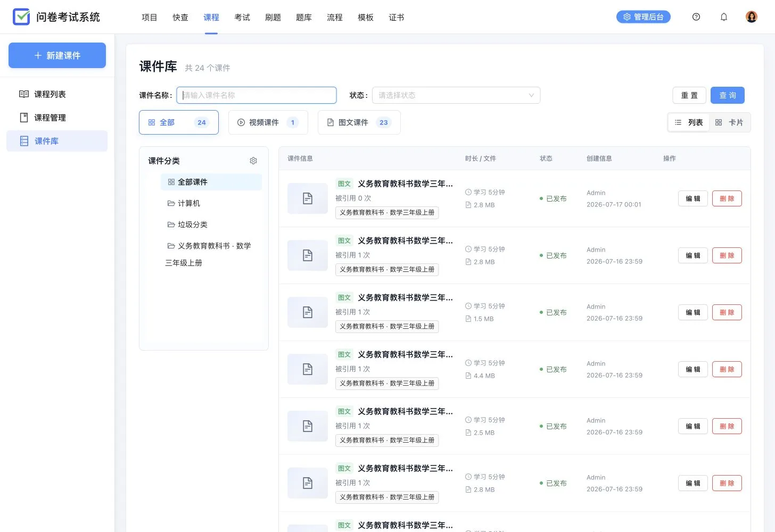Open the 项目 nav menu
Screen dimensions: 775x532
pos(150,18)
